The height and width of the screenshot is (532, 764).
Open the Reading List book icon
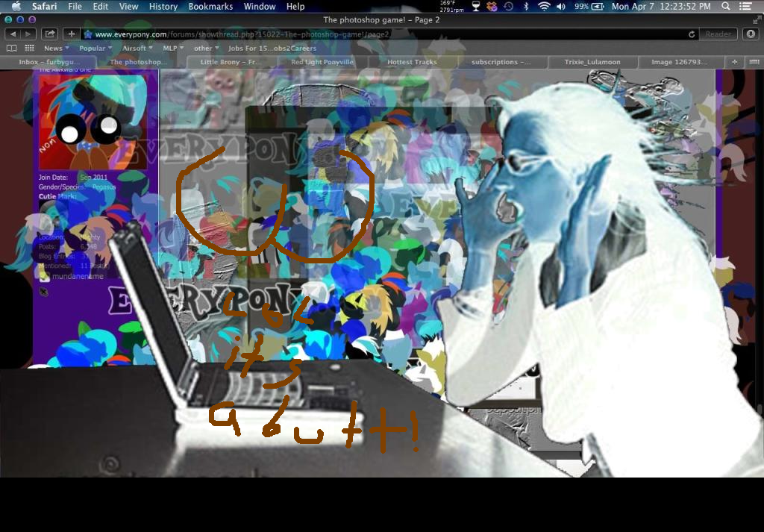pos(12,48)
